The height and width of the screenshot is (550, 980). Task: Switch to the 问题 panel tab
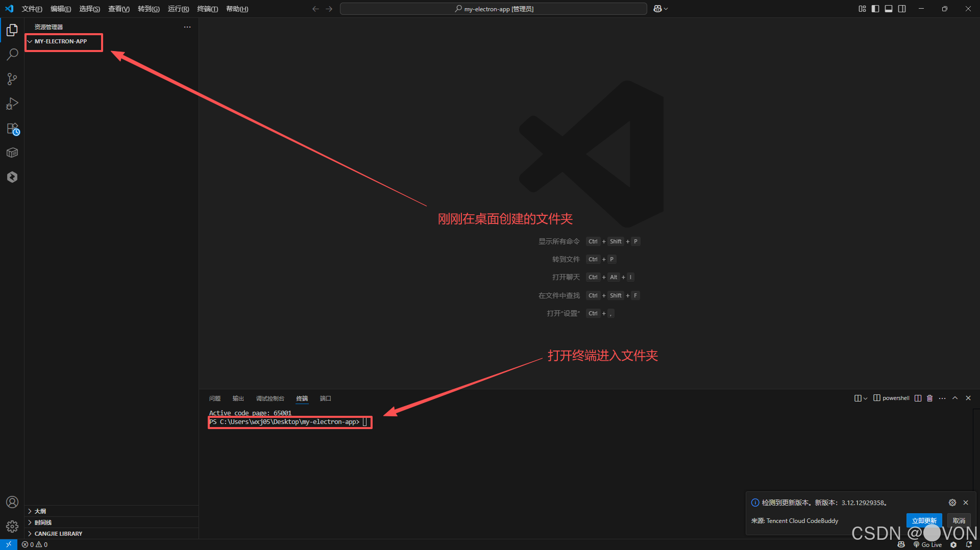[215, 398]
